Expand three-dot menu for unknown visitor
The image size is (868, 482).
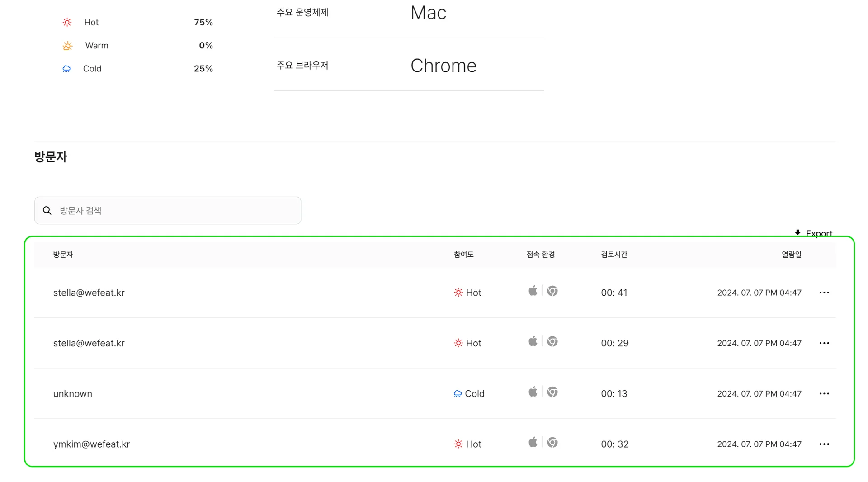pyautogui.click(x=824, y=394)
